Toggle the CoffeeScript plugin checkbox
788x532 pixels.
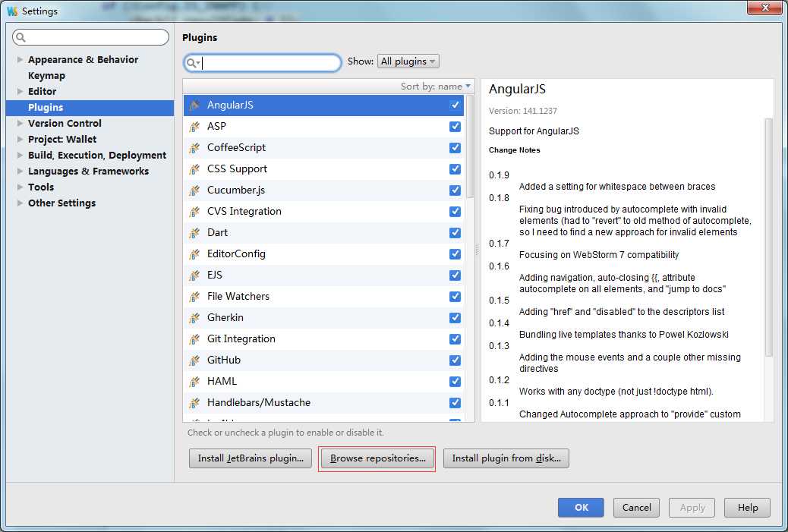click(455, 148)
